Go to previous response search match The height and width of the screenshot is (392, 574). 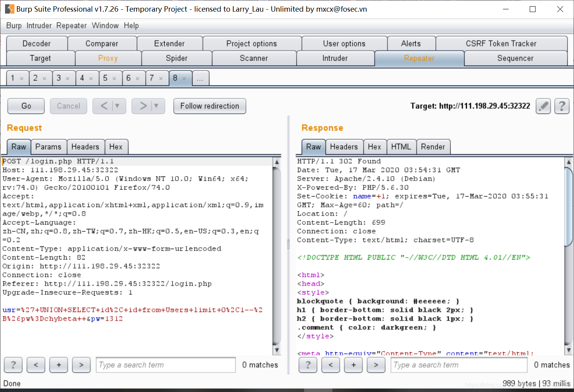click(331, 365)
